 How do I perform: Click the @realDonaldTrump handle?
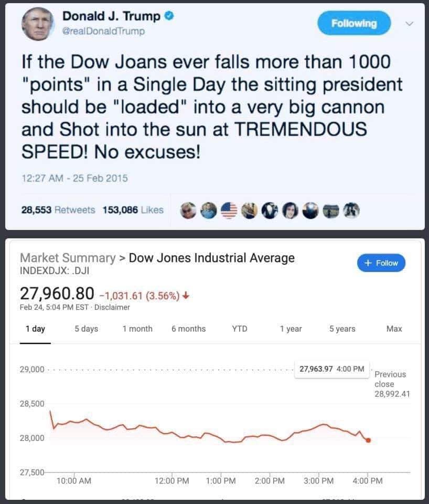103,31
